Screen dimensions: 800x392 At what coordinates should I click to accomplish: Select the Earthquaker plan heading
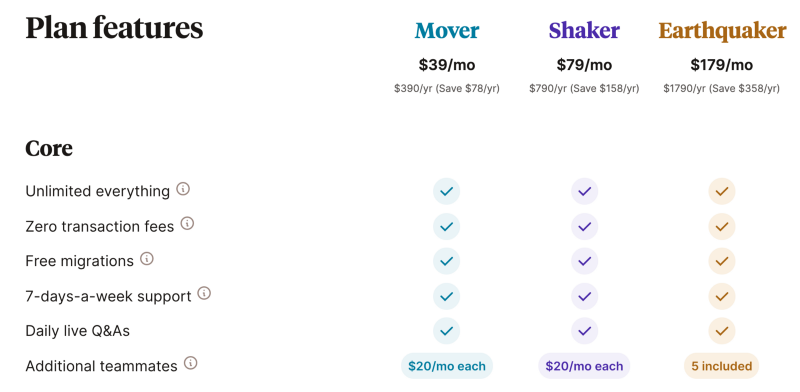tap(722, 31)
